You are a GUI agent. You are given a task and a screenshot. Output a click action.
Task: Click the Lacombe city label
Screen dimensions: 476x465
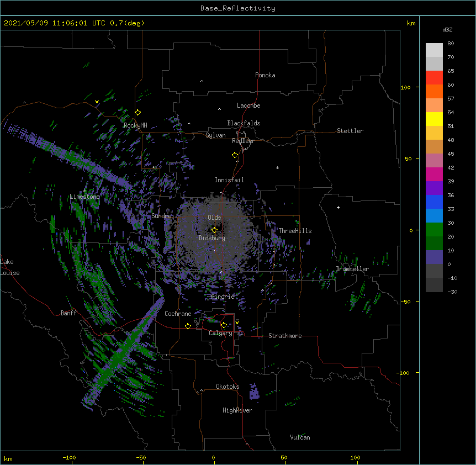[x=248, y=105]
